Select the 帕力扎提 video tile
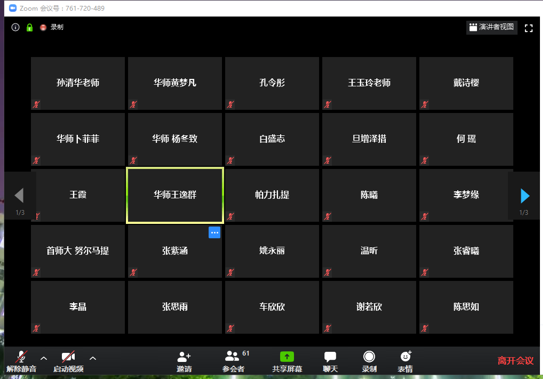Screen dimensions: 543x379 272,195
